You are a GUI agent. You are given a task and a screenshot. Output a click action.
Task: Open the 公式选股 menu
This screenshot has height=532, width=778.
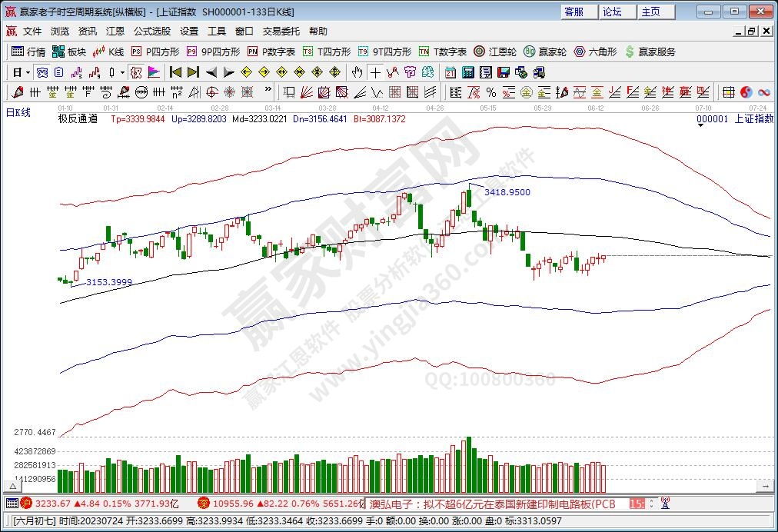(152, 32)
